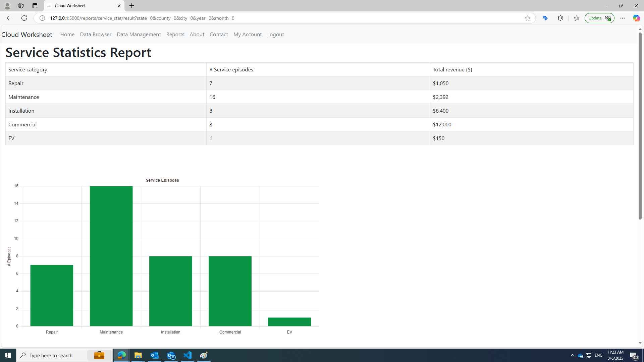The height and width of the screenshot is (362, 644).
Task: Open File Explorer from the taskbar
Action: click(x=138, y=355)
